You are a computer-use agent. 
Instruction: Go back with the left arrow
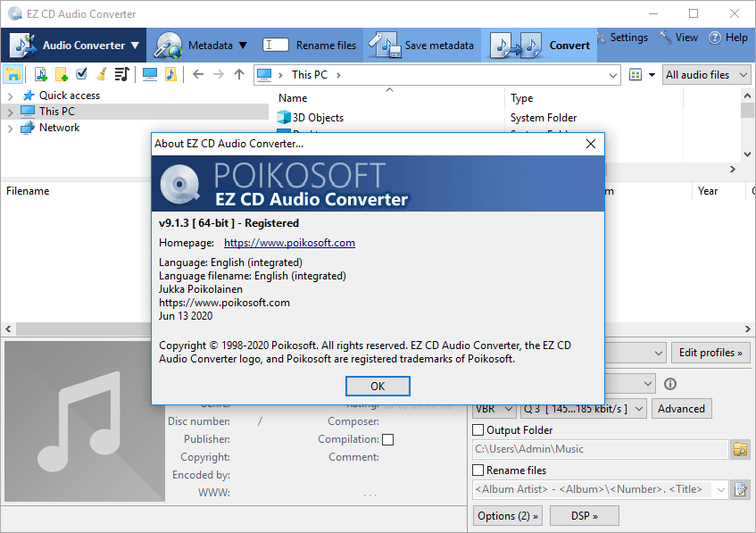[x=198, y=74]
